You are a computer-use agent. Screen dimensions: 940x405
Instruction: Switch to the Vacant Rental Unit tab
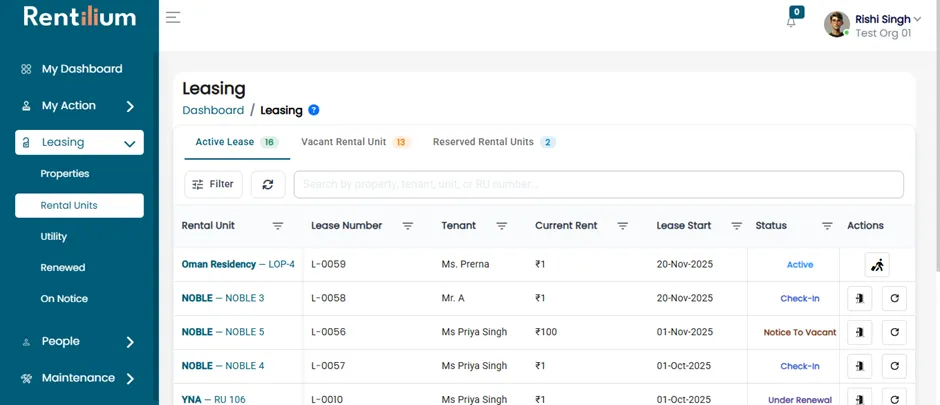pos(356,143)
